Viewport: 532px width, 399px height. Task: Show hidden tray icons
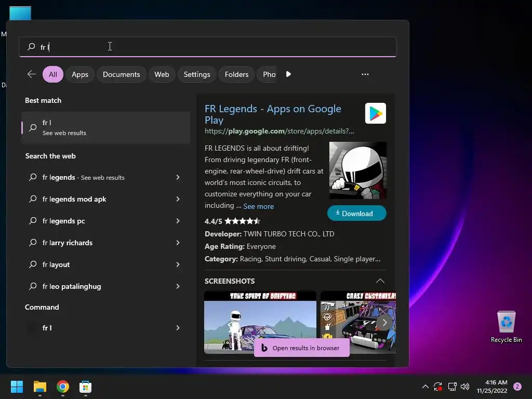pos(425,387)
